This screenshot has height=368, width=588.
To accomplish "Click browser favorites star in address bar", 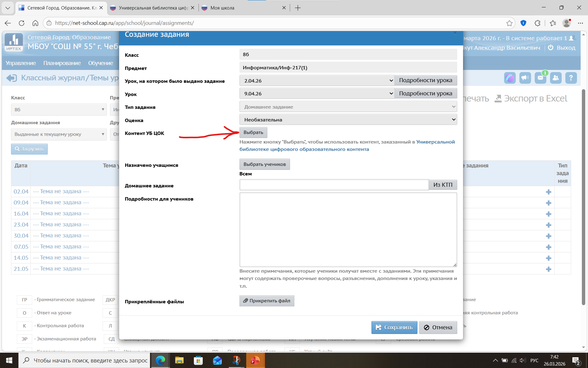I will pos(509,23).
